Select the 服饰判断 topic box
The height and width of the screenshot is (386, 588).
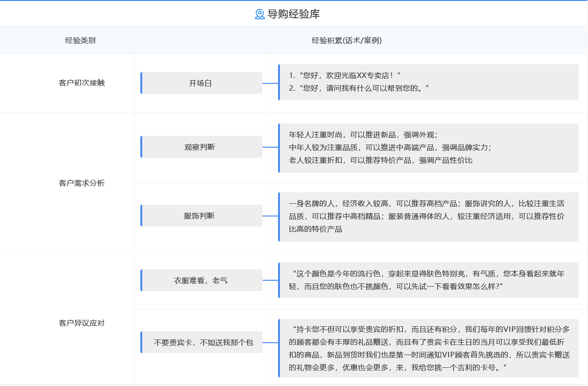point(201,216)
